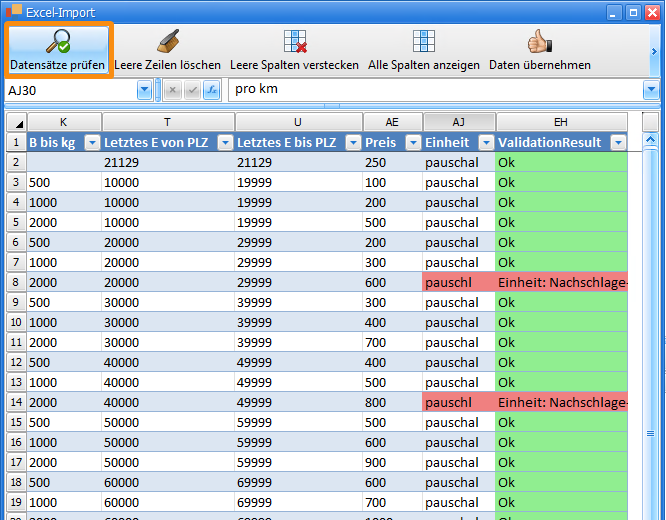Screen dimensions: 666x520
Task: Click the Leere Zeilen löschen label
Action: coord(167,65)
